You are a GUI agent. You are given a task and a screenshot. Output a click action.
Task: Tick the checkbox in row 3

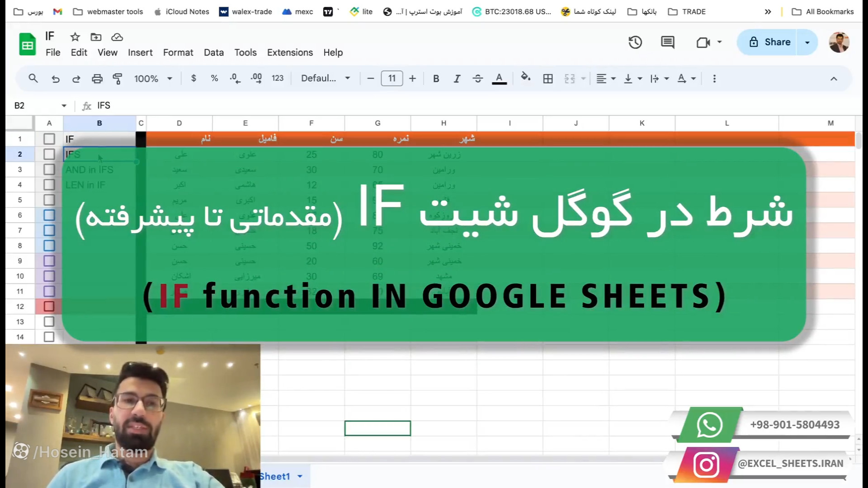click(x=49, y=169)
